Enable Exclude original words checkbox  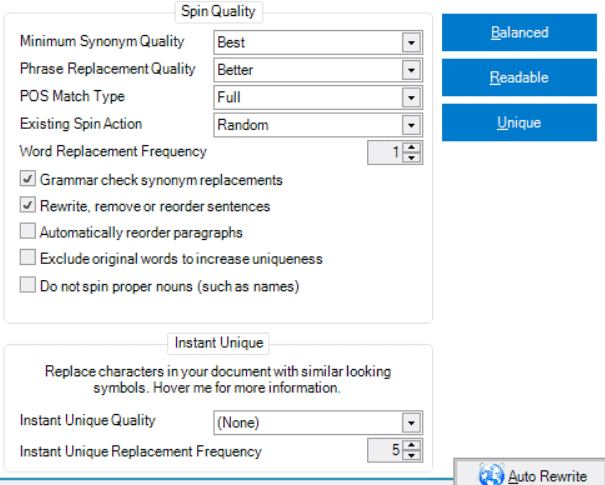28,257
